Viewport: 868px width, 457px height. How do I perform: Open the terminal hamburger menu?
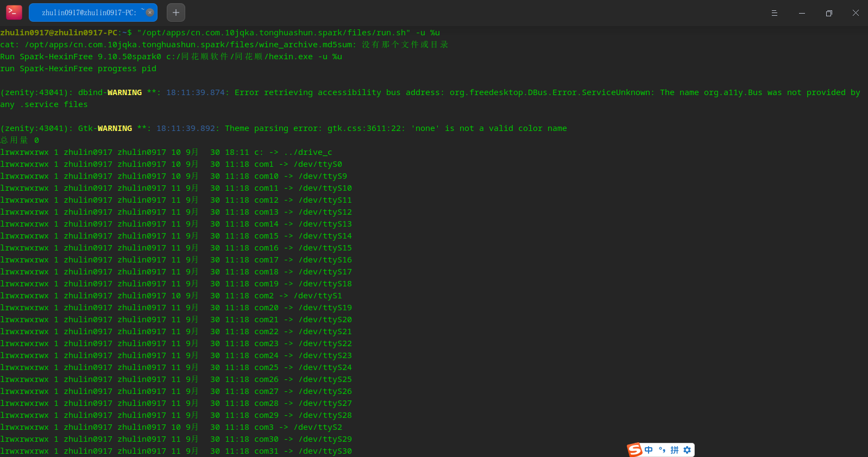pyautogui.click(x=775, y=13)
